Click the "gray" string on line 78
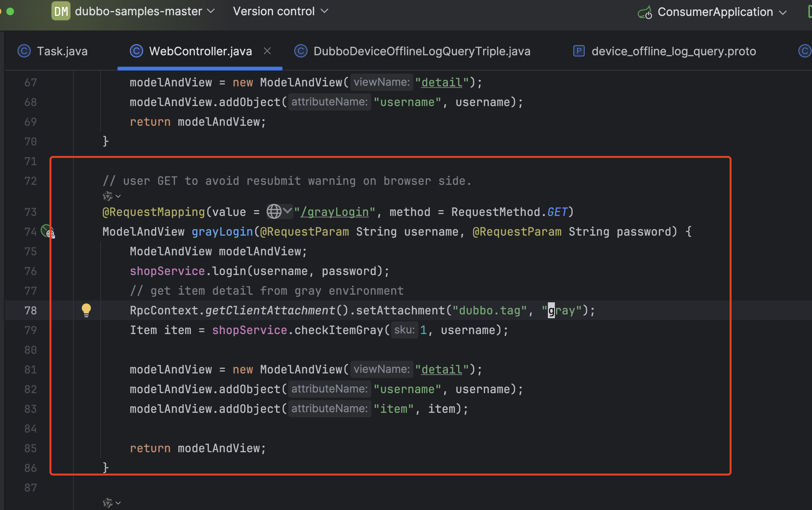Viewport: 812px width, 510px height. [562, 310]
